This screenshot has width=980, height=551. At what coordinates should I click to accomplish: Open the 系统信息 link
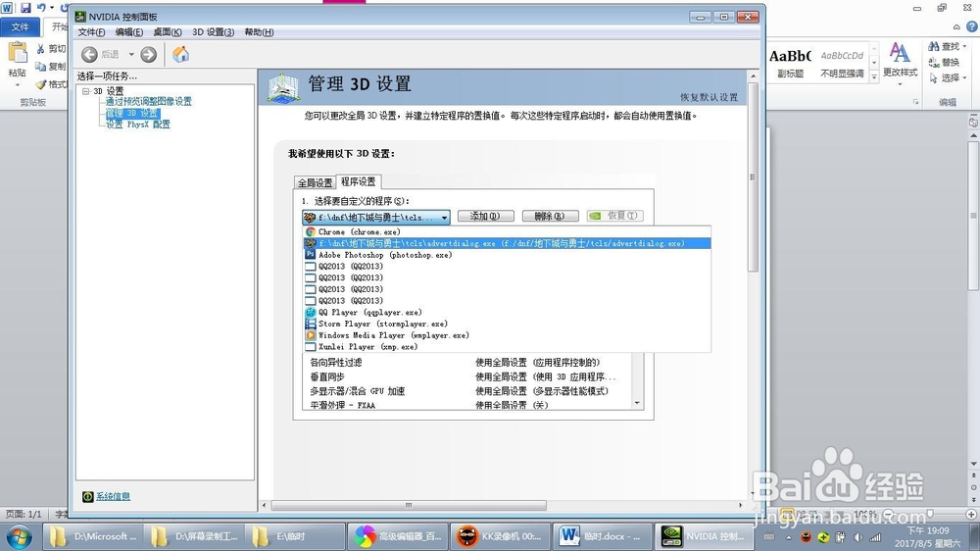tap(113, 497)
